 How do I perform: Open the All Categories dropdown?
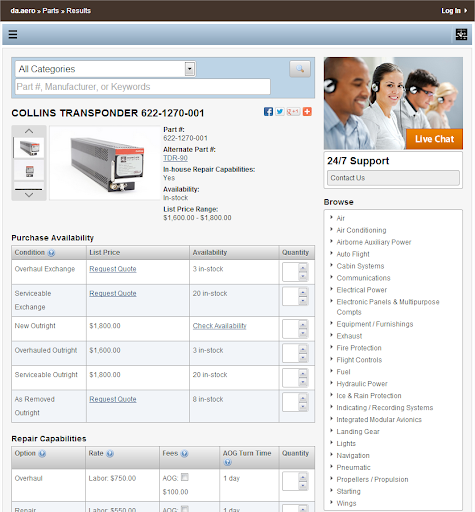[x=105, y=69]
